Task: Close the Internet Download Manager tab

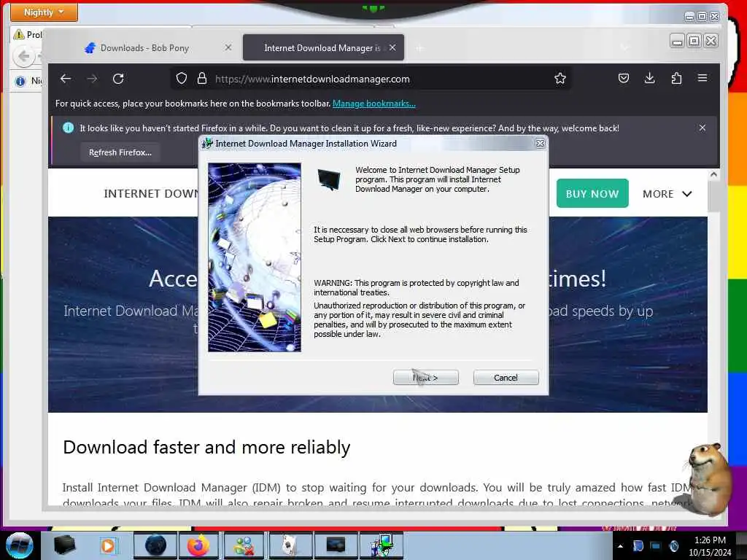Action: pyautogui.click(x=392, y=47)
